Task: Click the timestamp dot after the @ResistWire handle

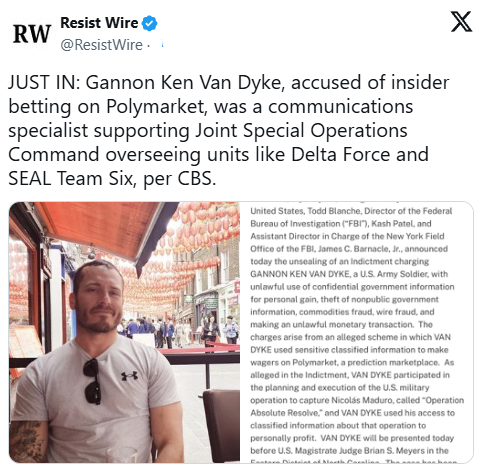Action: pos(148,45)
